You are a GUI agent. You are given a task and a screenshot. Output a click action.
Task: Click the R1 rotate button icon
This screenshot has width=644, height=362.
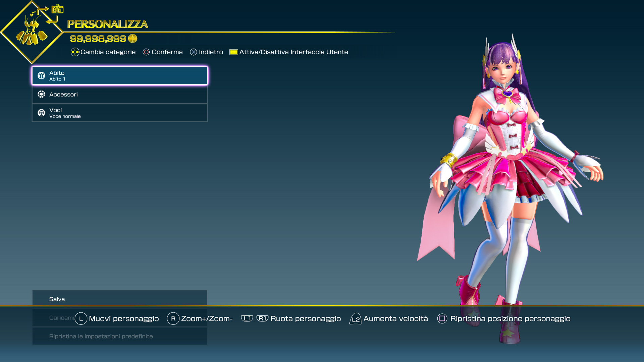262,318
